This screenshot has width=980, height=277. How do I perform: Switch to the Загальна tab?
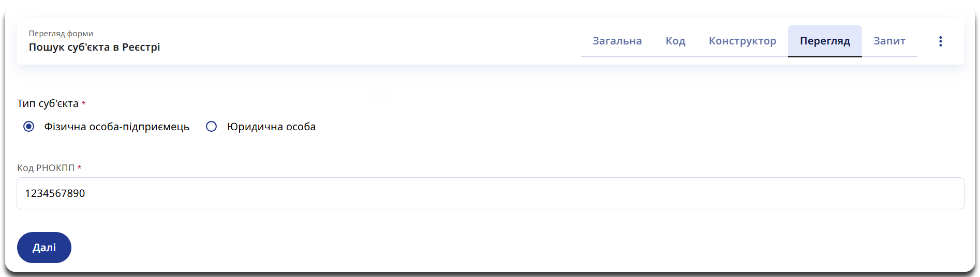[x=617, y=41]
